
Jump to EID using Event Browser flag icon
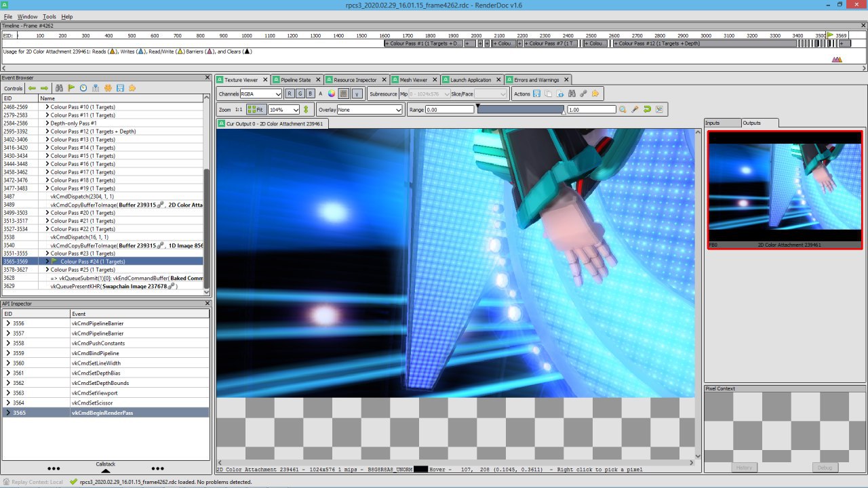71,88
